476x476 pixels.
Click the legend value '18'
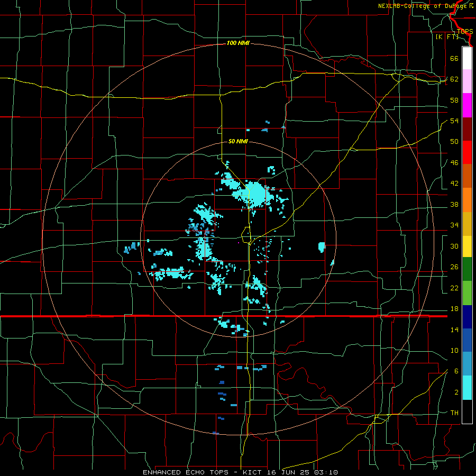tap(454, 309)
